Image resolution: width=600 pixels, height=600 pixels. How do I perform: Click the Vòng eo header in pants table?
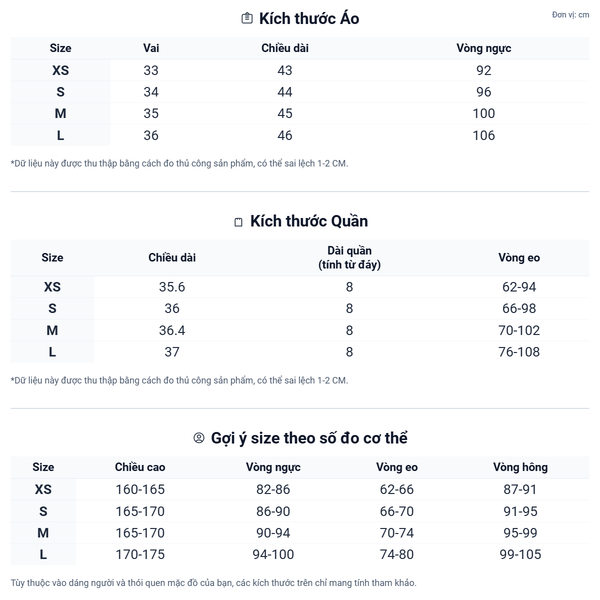point(519,258)
